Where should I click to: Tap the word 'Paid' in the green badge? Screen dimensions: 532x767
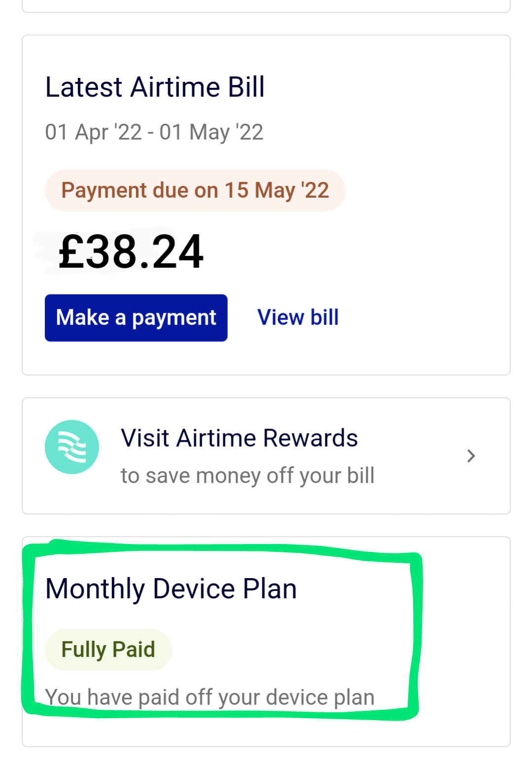[x=134, y=650]
